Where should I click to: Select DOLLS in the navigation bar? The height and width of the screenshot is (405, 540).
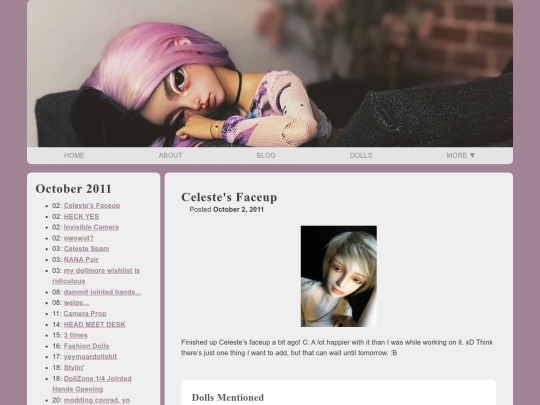click(x=361, y=155)
